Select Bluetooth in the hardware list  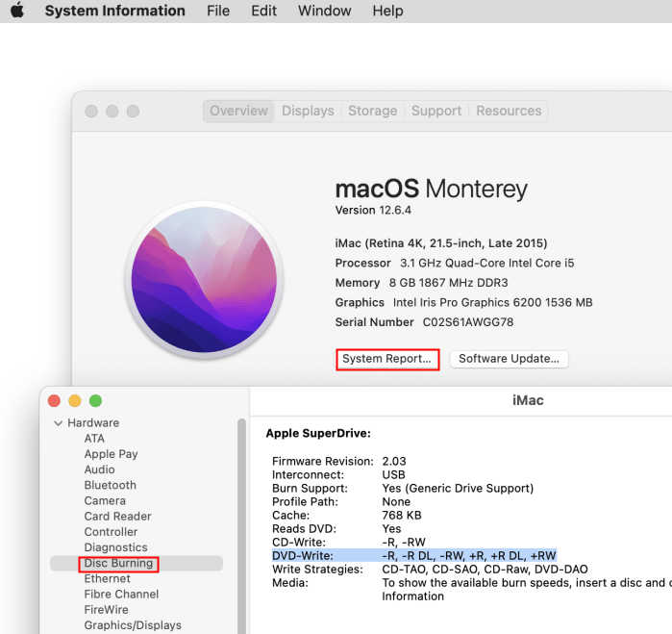pyautogui.click(x=110, y=485)
